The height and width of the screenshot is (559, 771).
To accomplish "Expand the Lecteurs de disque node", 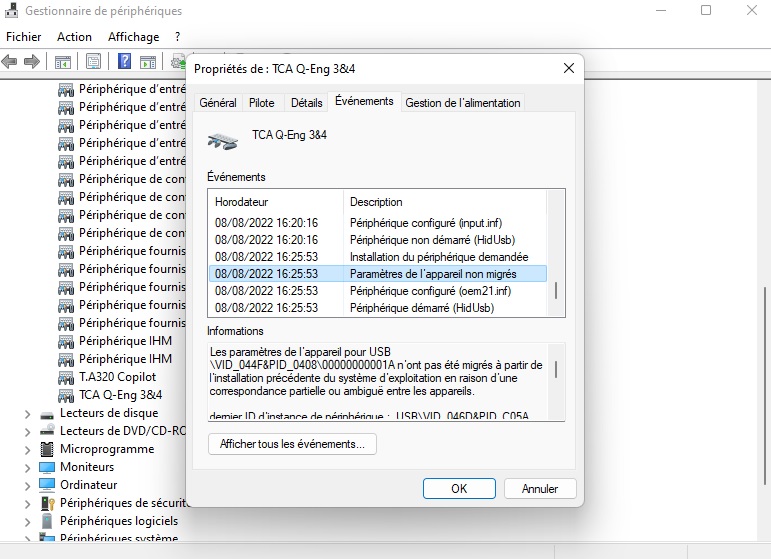I will [28, 414].
